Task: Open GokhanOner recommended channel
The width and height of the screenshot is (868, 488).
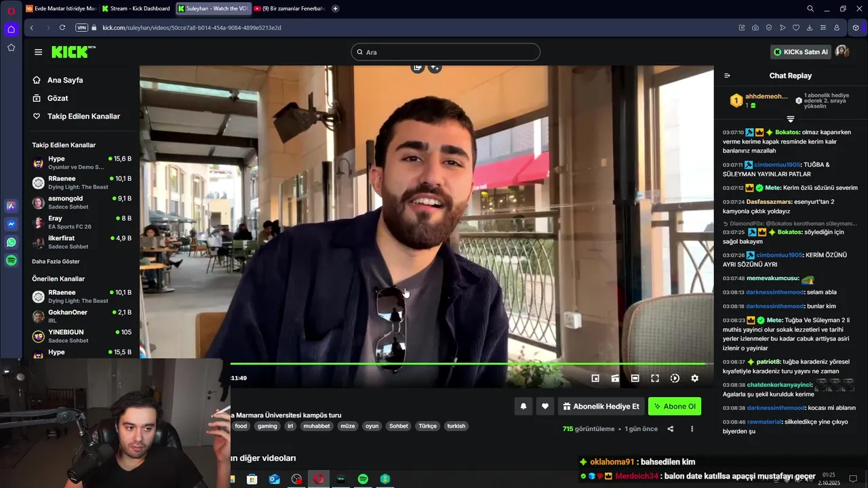Action: click(x=82, y=317)
